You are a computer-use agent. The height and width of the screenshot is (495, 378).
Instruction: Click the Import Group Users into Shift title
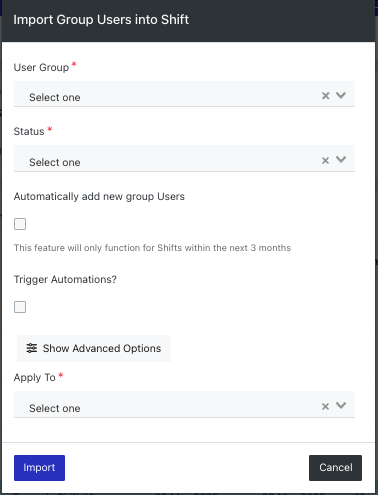point(101,20)
